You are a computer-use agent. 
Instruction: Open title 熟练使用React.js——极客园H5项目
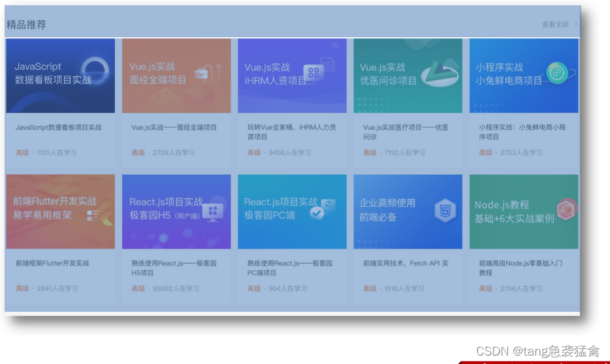174,268
